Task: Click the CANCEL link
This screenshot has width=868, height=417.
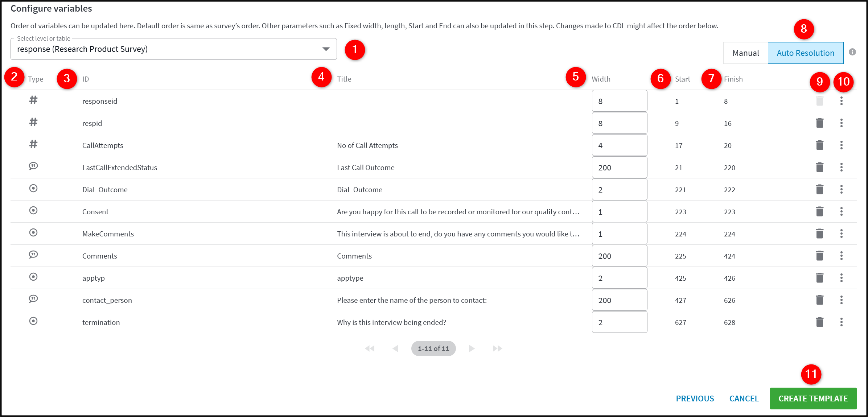Action: click(x=744, y=399)
